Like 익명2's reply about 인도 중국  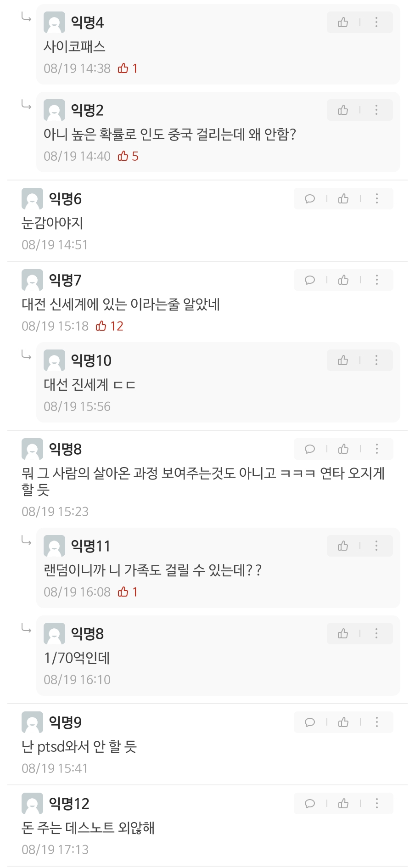tap(343, 110)
